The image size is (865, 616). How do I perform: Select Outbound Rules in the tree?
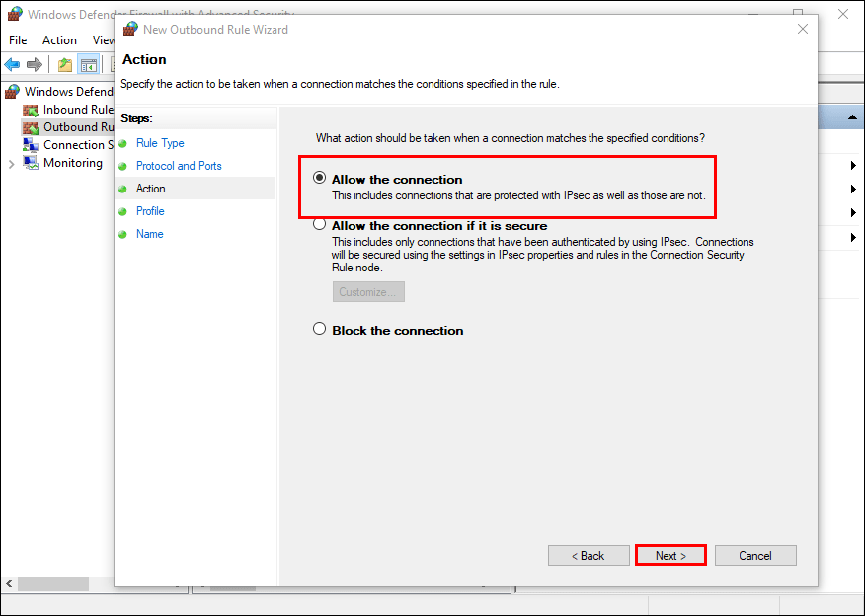[x=78, y=126]
